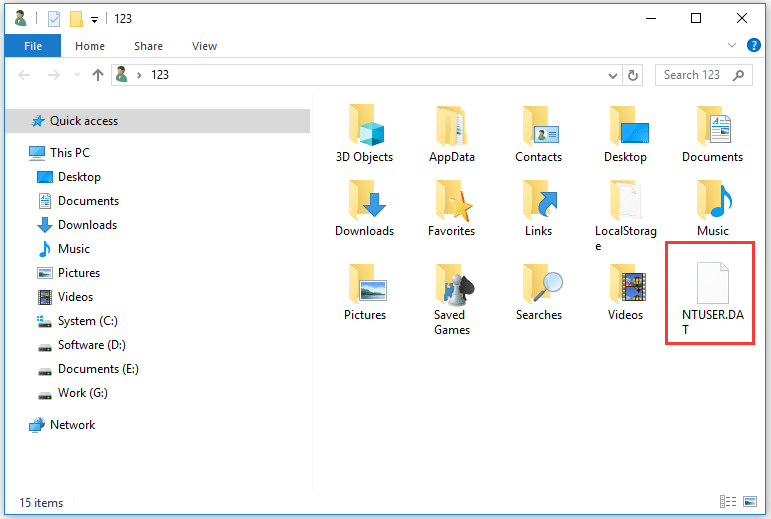Close the 123 Explorer window
The image size is (771, 519).
(741, 19)
